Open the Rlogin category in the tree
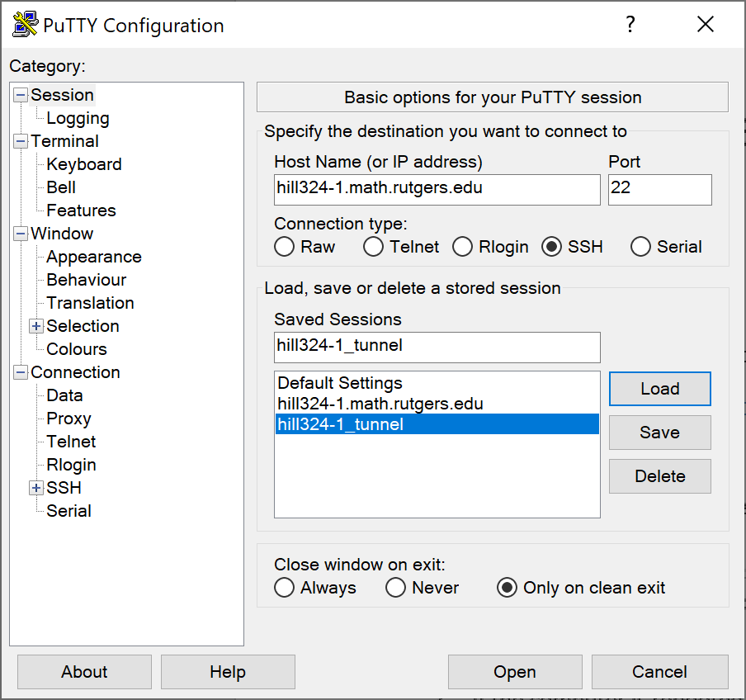The height and width of the screenshot is (700, 746). [71, 465]
